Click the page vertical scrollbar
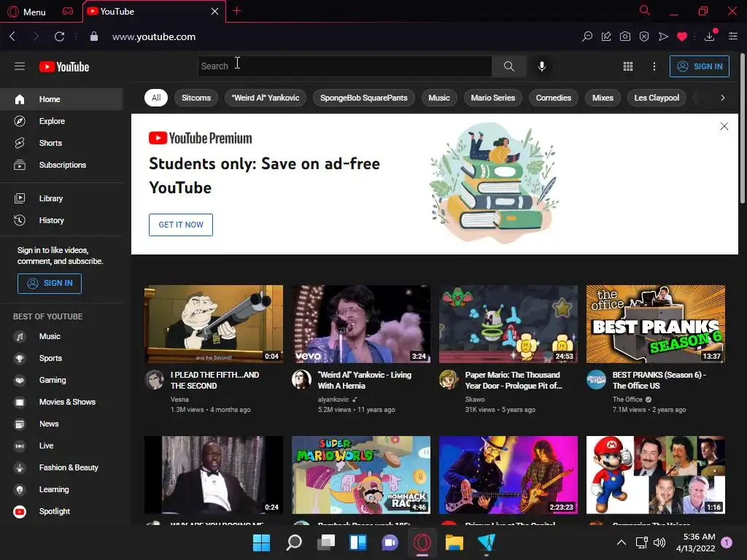 click(742, 128)
